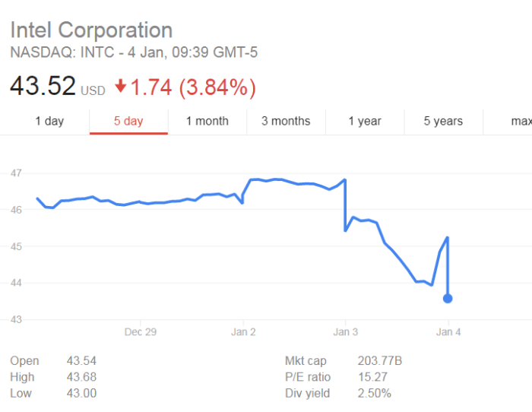Click the red down arrow price indicator
The width and height of the screenshot is (532, 412).
(x=121, y=87)
